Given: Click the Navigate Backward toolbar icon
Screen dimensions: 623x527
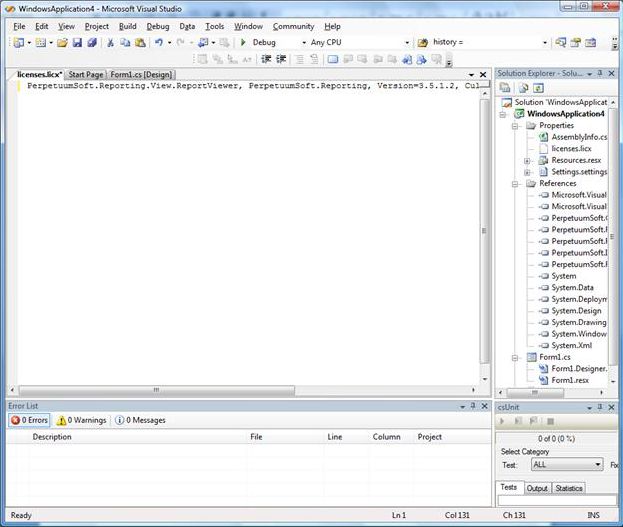Looking at the screenshot, I should [203, 43].
